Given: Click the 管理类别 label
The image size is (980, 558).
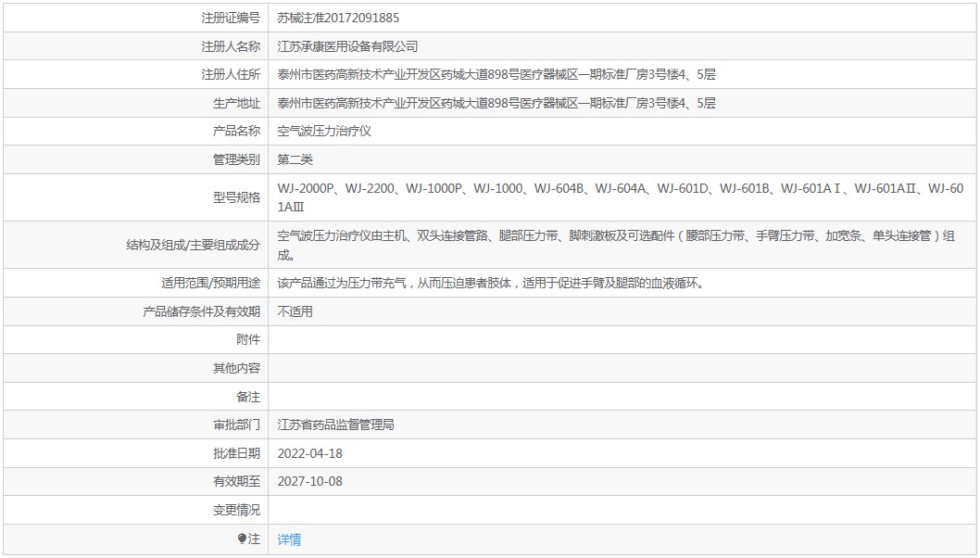Looking at the screenshot, I should point(236,159).
